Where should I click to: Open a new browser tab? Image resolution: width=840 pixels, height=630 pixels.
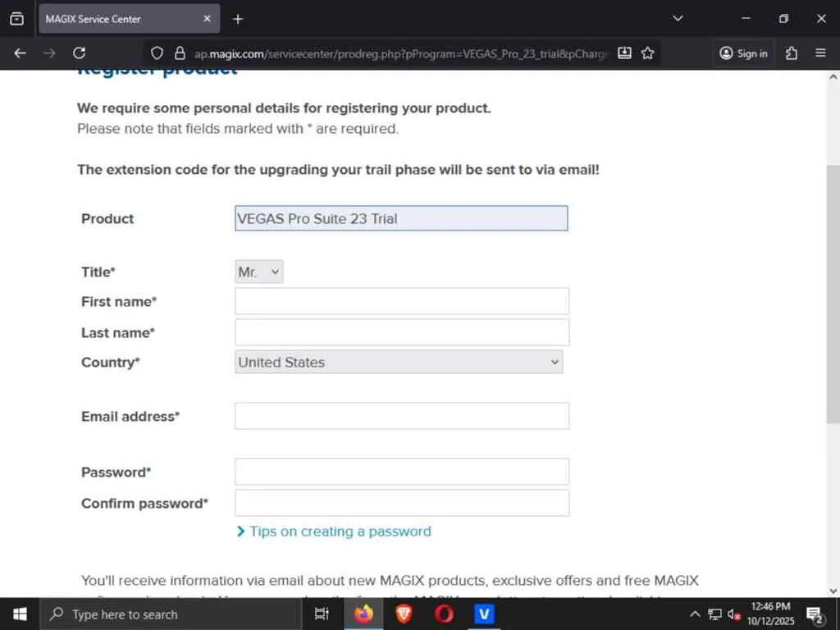coord(238,20)
